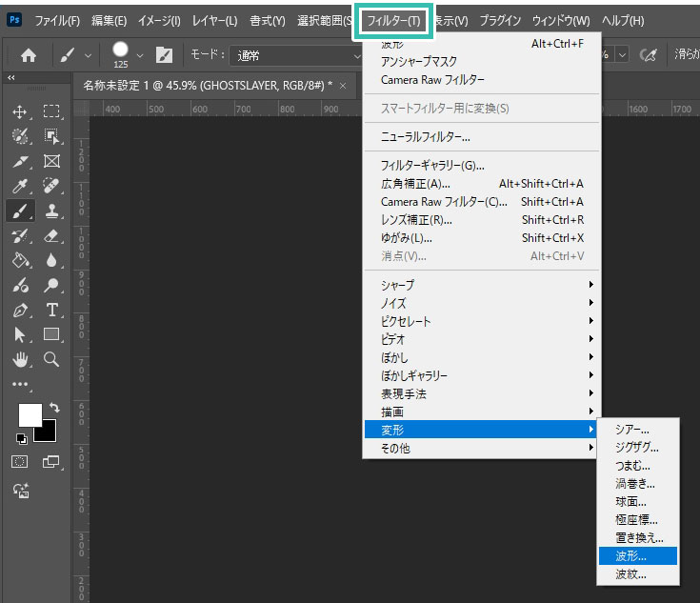Click the Home icon in options bar

coord(29,55)
